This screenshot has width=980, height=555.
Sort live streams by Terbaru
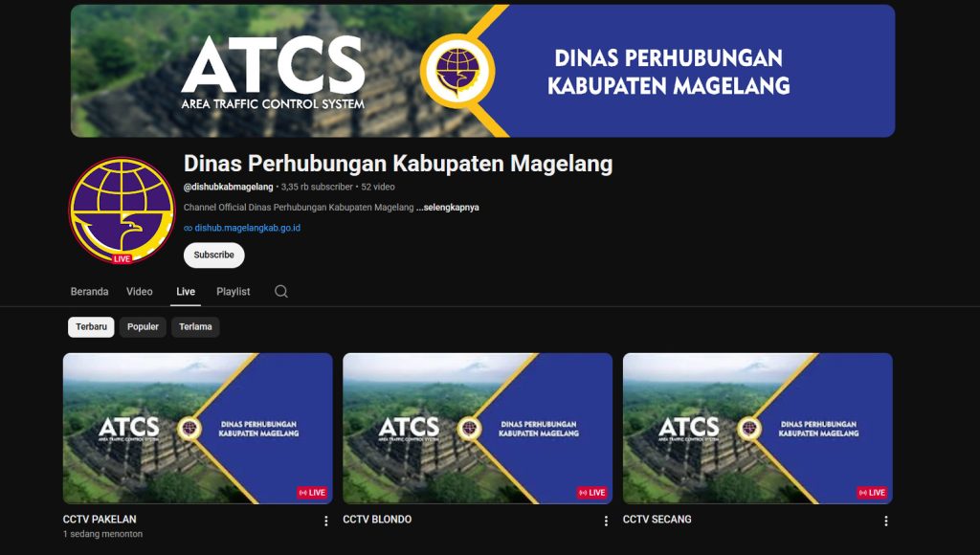pos(91,327)
